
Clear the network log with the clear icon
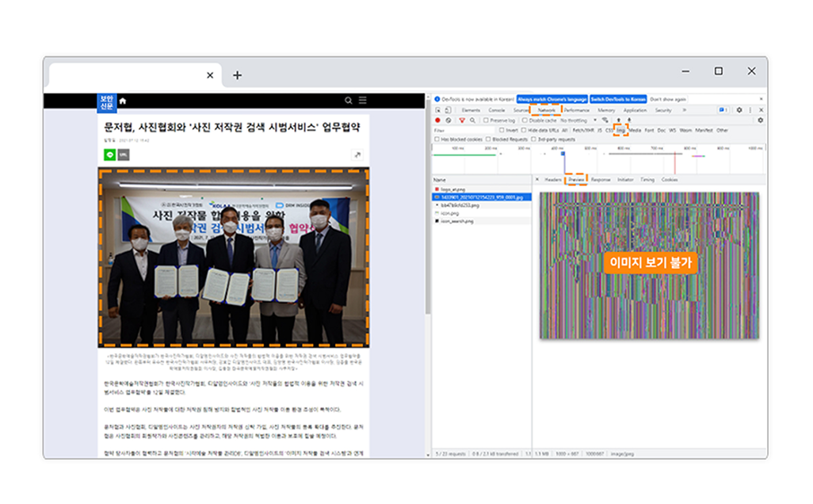pos(448,120)
